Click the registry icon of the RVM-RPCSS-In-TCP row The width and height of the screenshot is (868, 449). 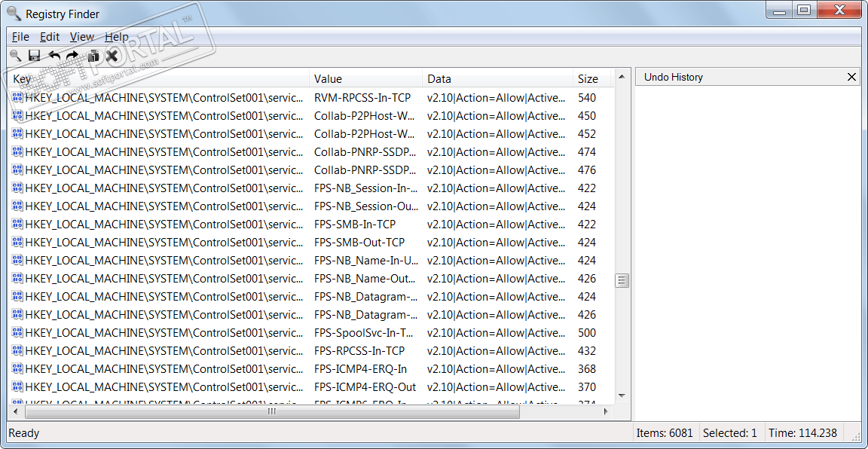17,98
